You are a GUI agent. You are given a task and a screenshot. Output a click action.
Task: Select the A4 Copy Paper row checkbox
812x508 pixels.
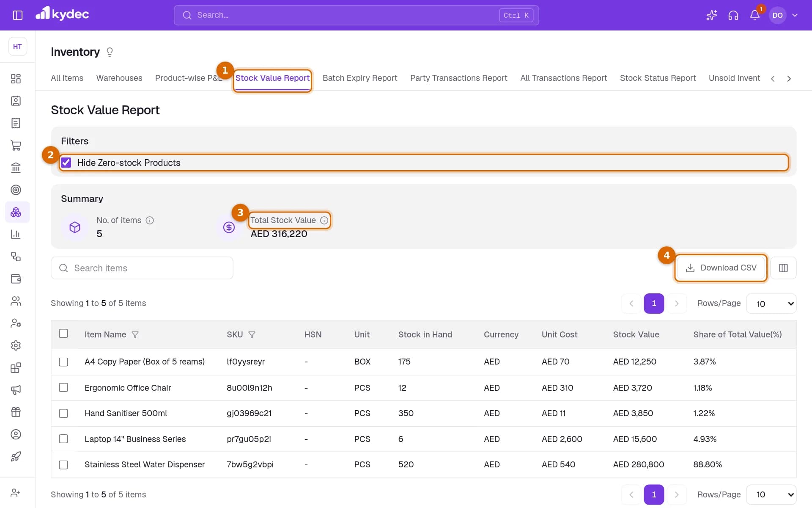pos(63,362)
